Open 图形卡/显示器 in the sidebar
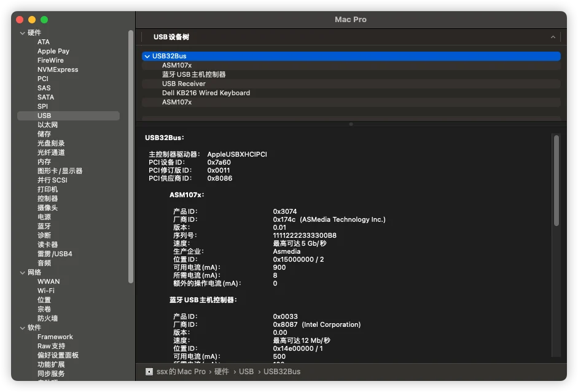This screenshot has width=578, height=392. [60, 171]
